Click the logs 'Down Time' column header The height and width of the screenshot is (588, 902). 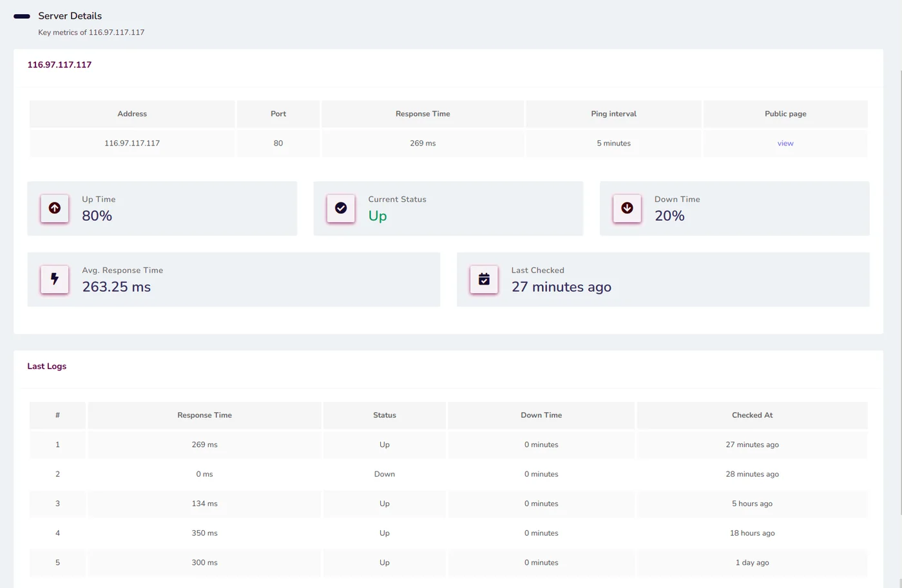click(x=541, y=415)
